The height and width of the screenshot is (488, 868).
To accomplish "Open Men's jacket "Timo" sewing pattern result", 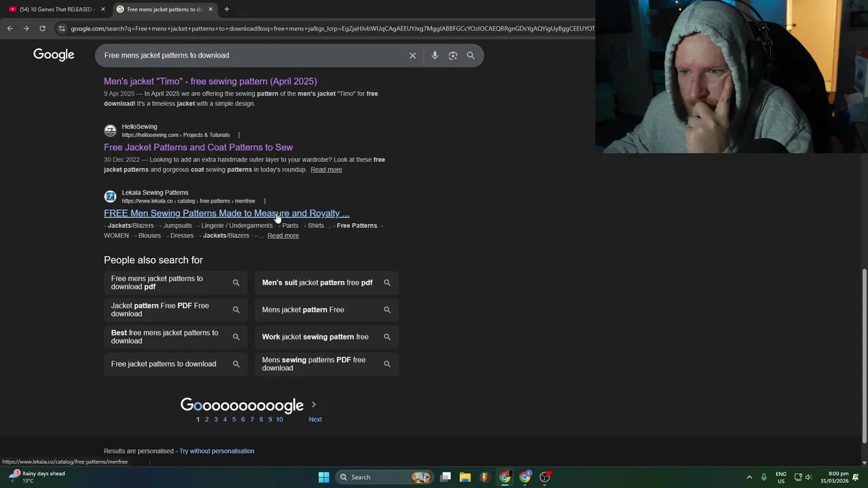I will [210, 81].
